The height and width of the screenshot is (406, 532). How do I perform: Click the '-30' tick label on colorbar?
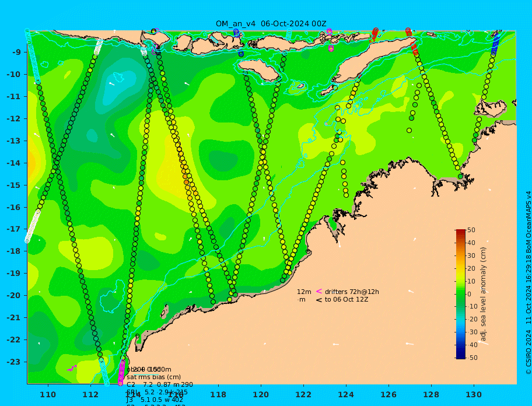pos(472,332)
